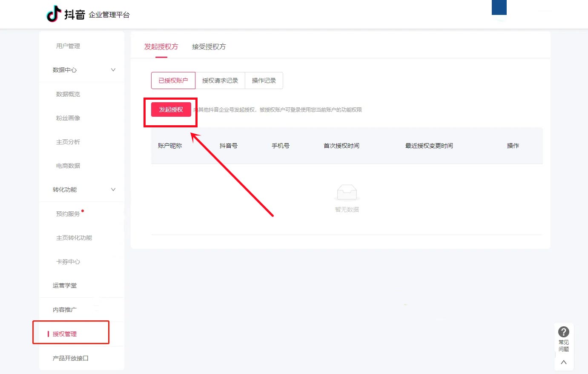The width and height of the screenshot is (588, 374).
Task: Go to 粉丝画像 sidebar item
Action: tap(68, 118)
